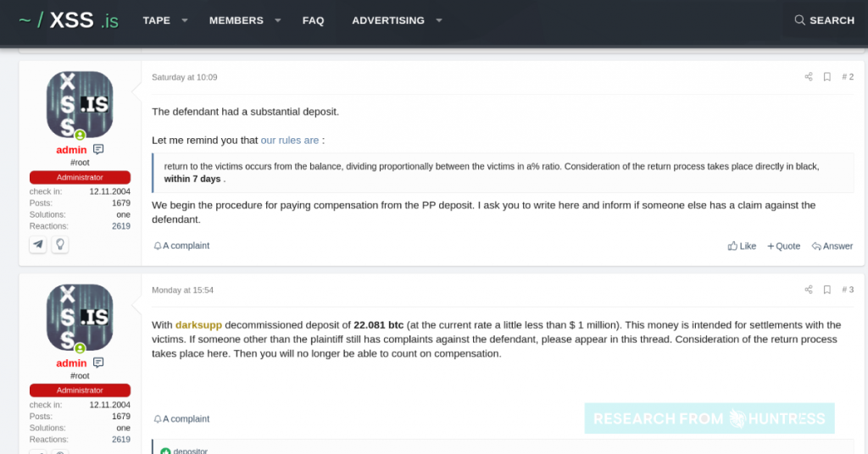Viewport: 868px width, 454px height.
Task: Expand the Tape menu dropdown arrow
Action: [x=185, y=20]
